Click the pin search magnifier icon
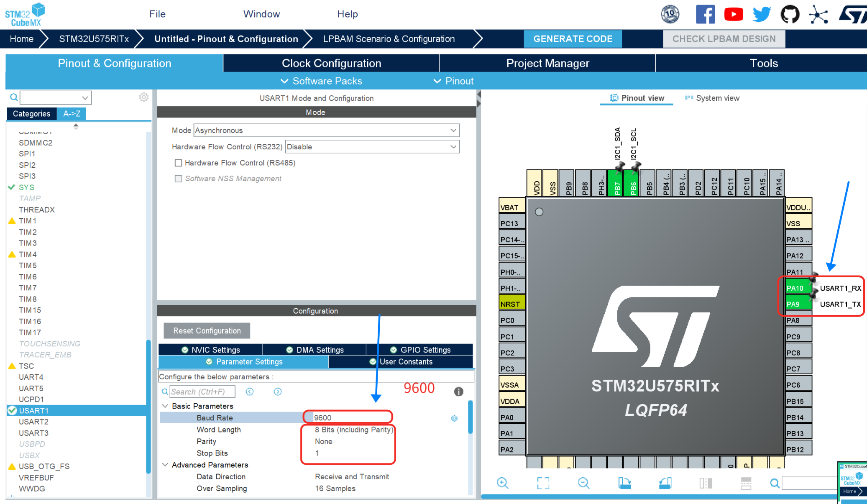This screenshot has width=867, height=504. (775, 483)
